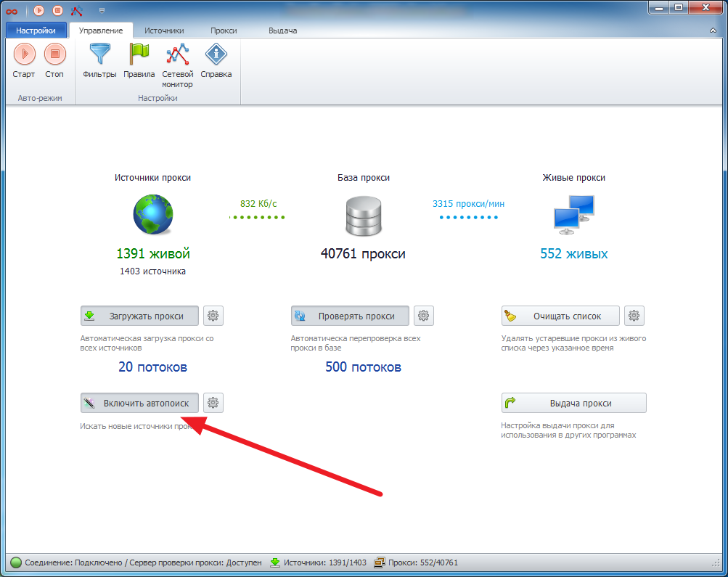
Task: Open the Правила green flag tool
Action: point(139,54)
